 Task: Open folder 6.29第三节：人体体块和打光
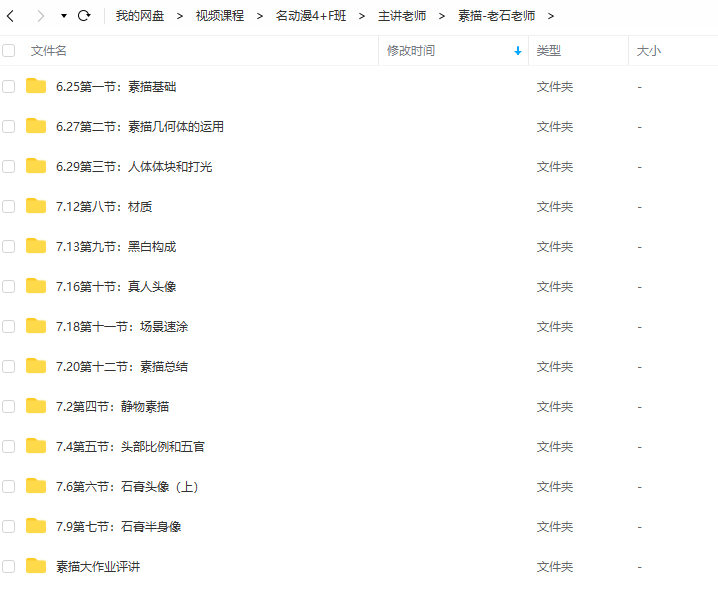click(134, 167)
